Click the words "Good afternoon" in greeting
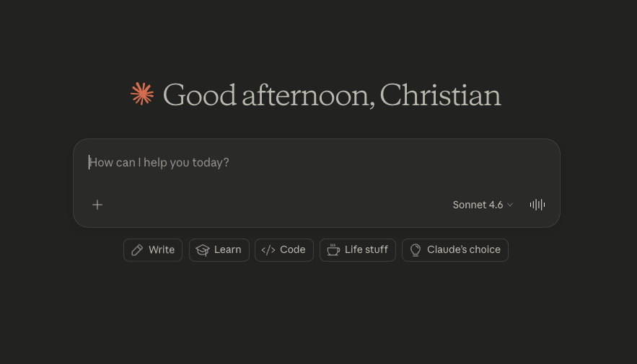This screenshot has width=637, height=364. pos(268,95)
